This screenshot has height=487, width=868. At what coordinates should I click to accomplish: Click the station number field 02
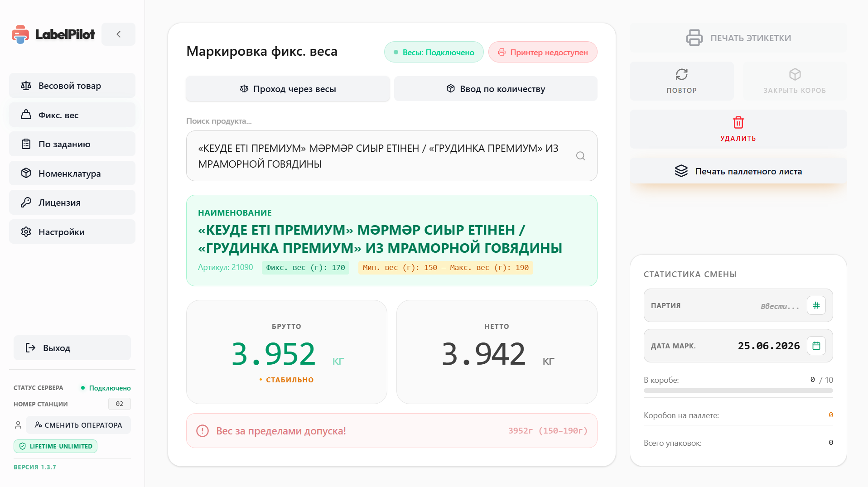coord(120,404)
